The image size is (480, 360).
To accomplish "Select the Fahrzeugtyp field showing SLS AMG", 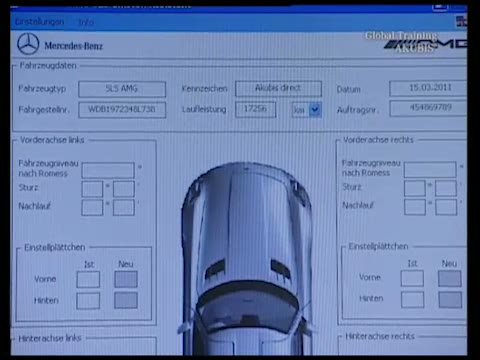I will point(122,89).
